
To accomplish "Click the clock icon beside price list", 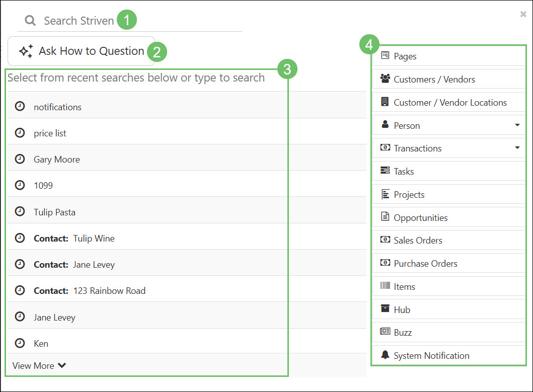I will [20, 132].
